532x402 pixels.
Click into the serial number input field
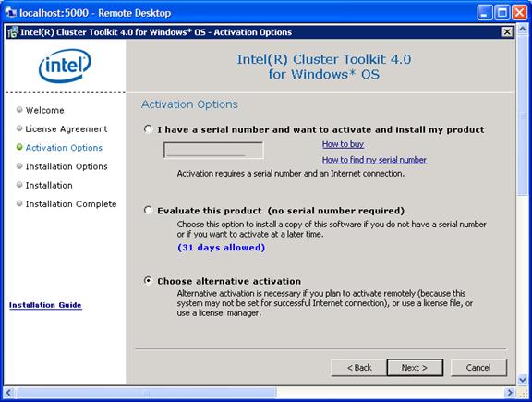tap(213, 150)
